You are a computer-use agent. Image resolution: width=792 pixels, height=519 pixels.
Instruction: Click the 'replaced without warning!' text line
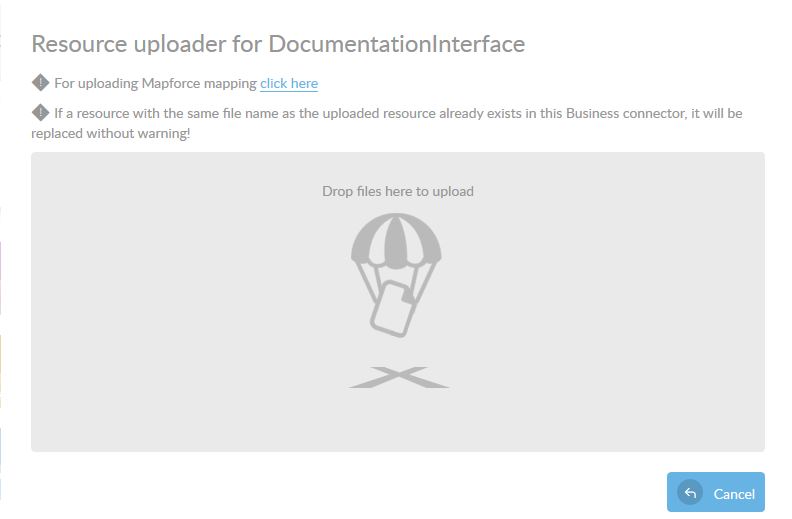111,133
